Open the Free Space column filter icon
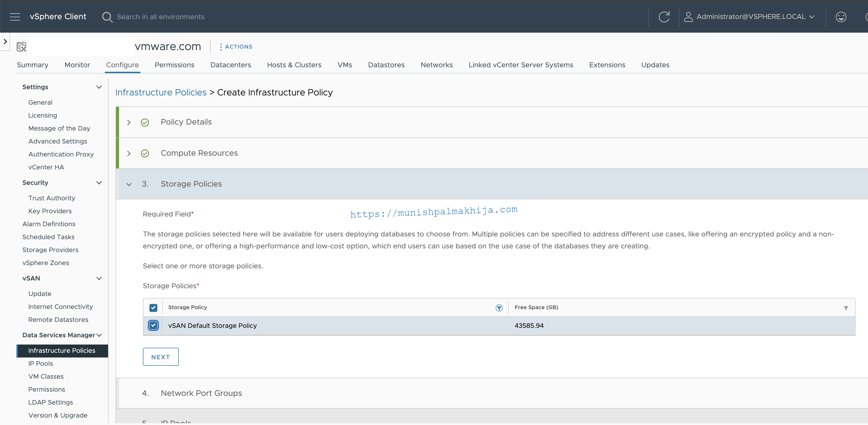This screenshot has height=425, width=868. (x=846, y=308)
